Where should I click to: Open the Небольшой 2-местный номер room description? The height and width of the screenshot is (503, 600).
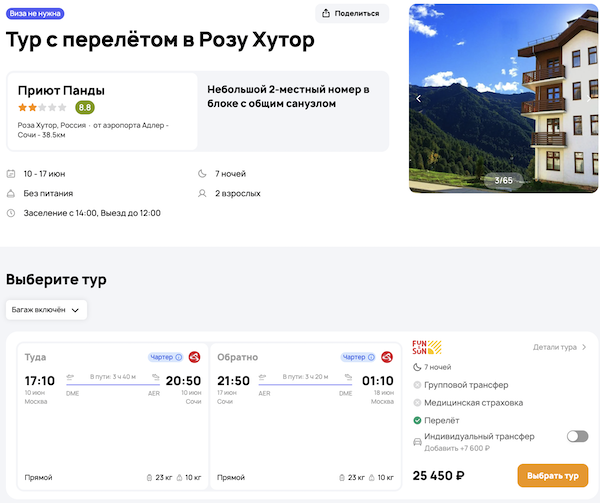pos(290,96)
